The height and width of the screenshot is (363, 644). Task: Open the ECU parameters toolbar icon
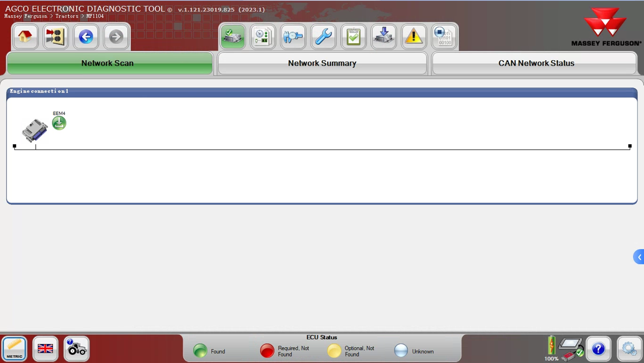point(263,37)
